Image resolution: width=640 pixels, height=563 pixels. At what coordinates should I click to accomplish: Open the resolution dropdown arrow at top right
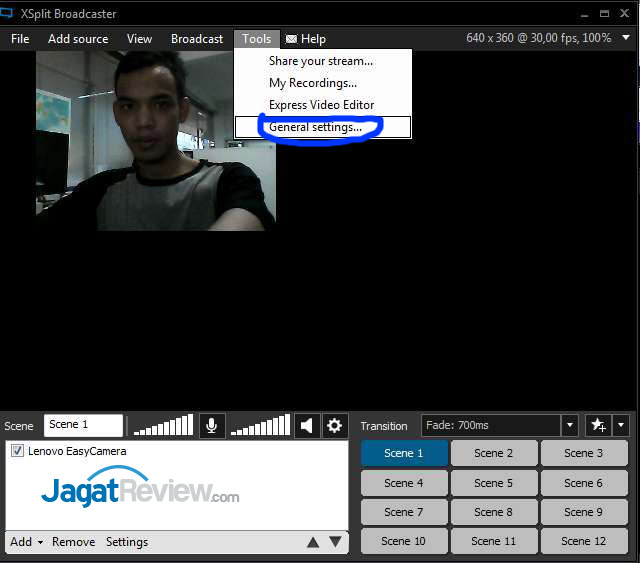tap(626, 38)
